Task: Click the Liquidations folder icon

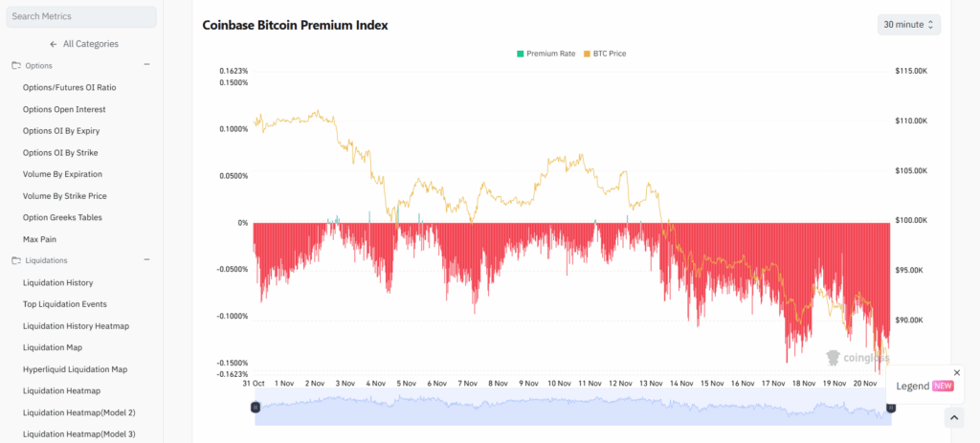Action: 16,260
